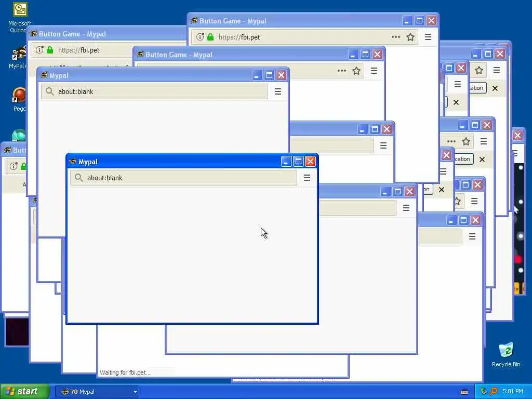Close the middle Button Game window
The width and height of the screenshot is (532, 399).
click(x=377, y=54)
